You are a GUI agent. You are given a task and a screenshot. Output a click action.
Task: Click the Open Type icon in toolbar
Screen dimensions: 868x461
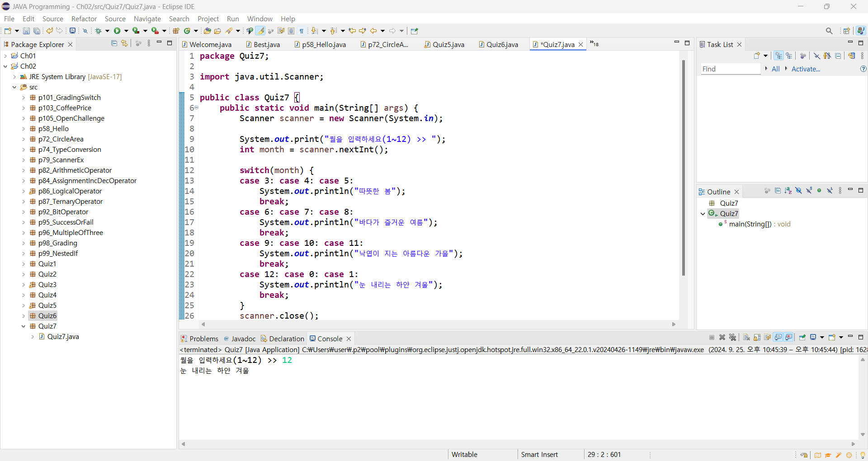click(x=207, y=31)
